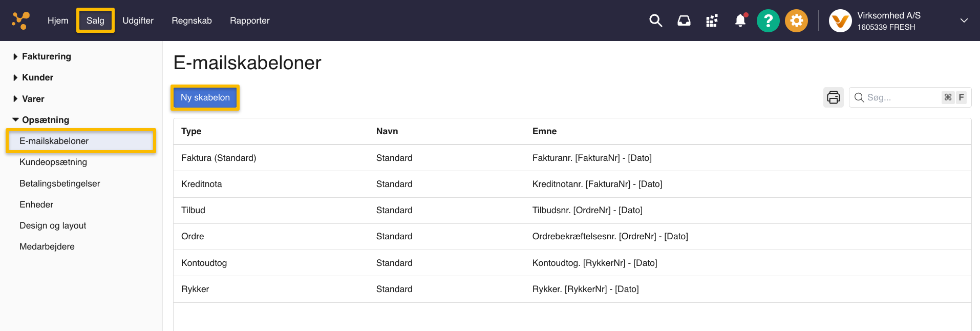Print the template list with printer icon
The width and height of the screenshot is (980, 331).
(x=833, y=97)
